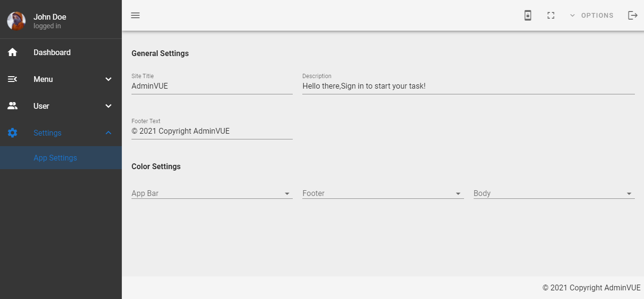This screenshot has height=299, width=644.
Task: Open the App Bar color dropdown
Action: point(212,194)
